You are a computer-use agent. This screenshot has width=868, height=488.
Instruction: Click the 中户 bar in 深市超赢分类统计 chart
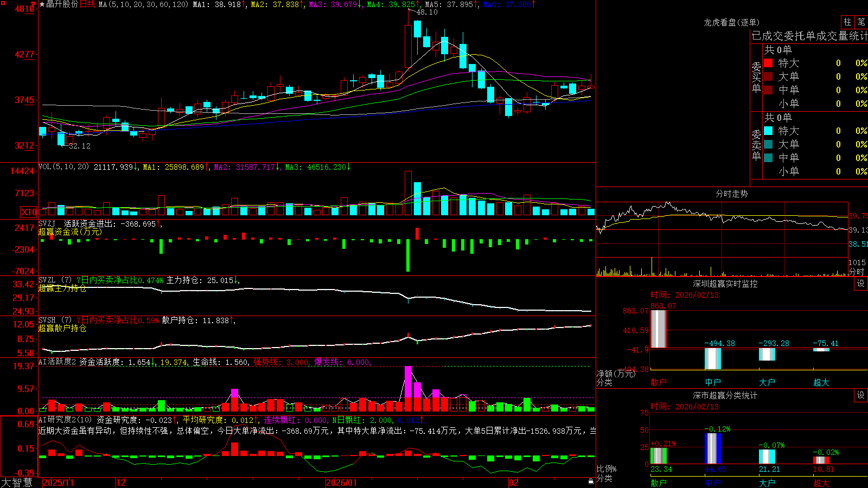pos(713,448)
